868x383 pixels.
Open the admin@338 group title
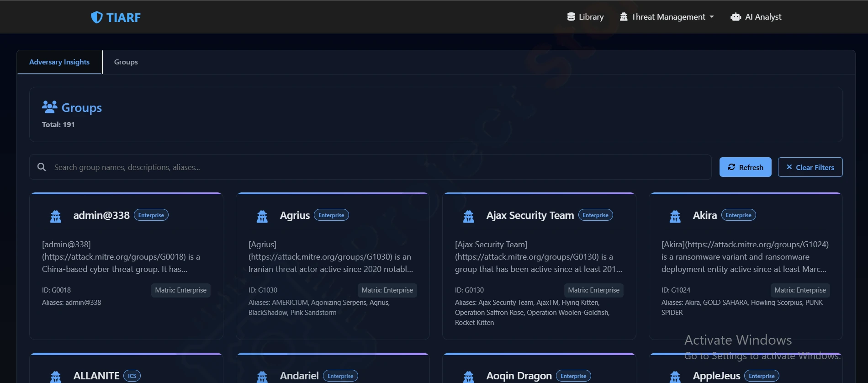(101, 215)
